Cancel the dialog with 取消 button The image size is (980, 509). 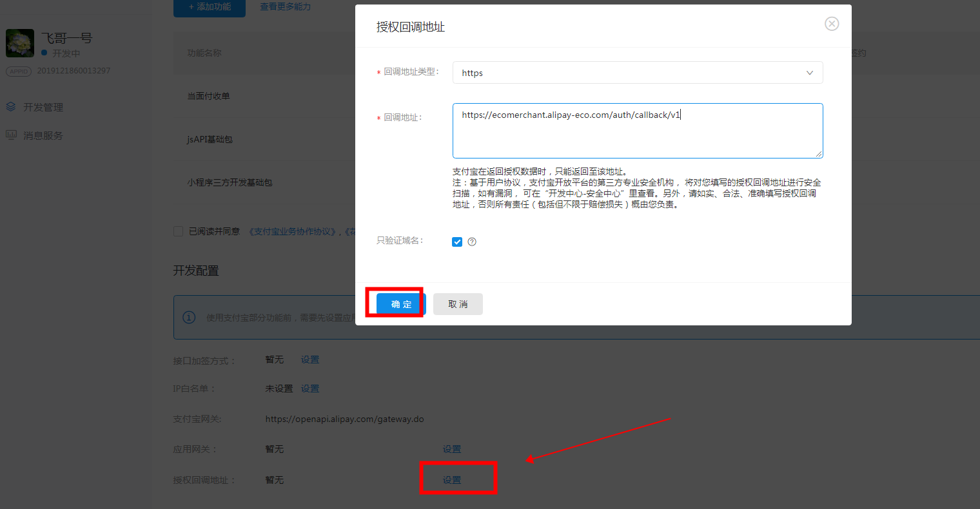458,304
